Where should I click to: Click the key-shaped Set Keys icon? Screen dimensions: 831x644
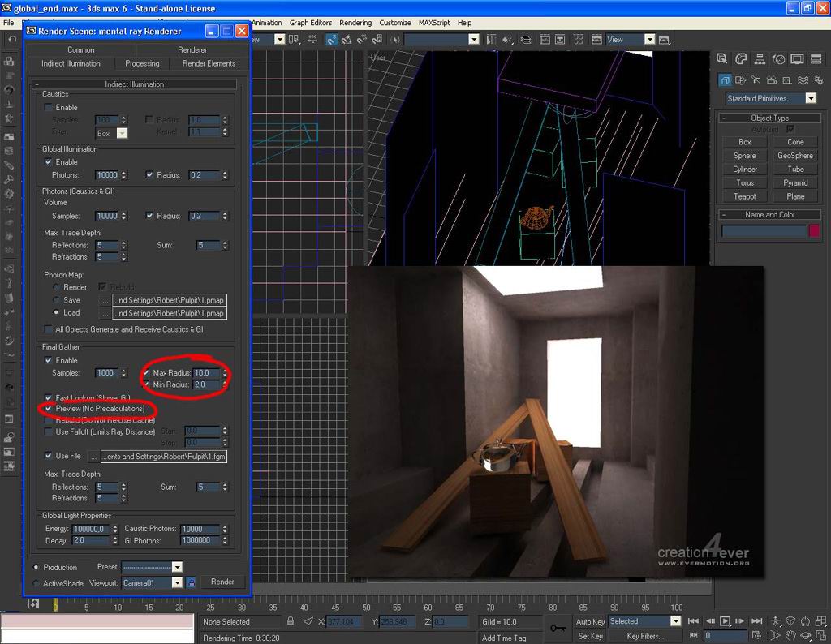click(x=558, y=628)
